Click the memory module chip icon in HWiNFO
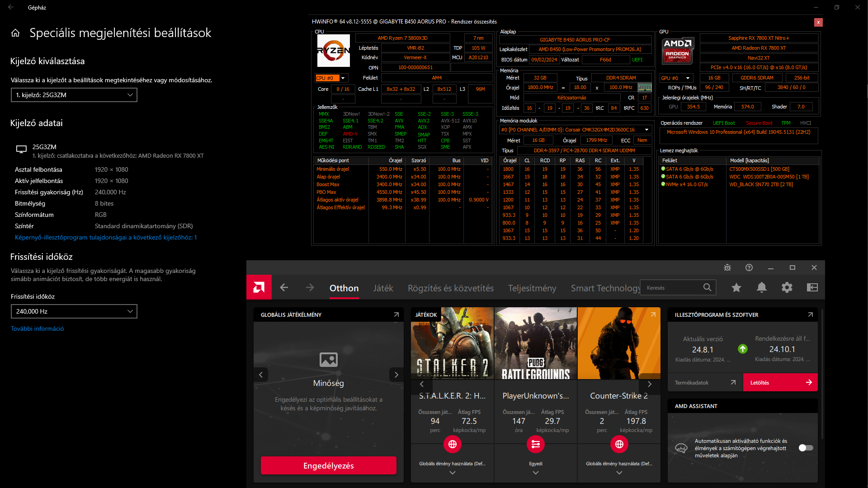Screen dimensions: 868x488 [645, 87]
